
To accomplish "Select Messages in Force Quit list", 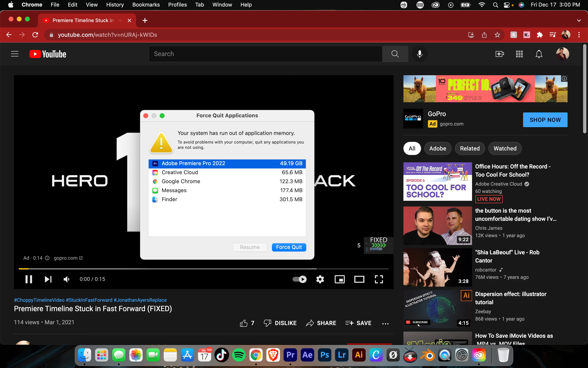I will 227,191.
